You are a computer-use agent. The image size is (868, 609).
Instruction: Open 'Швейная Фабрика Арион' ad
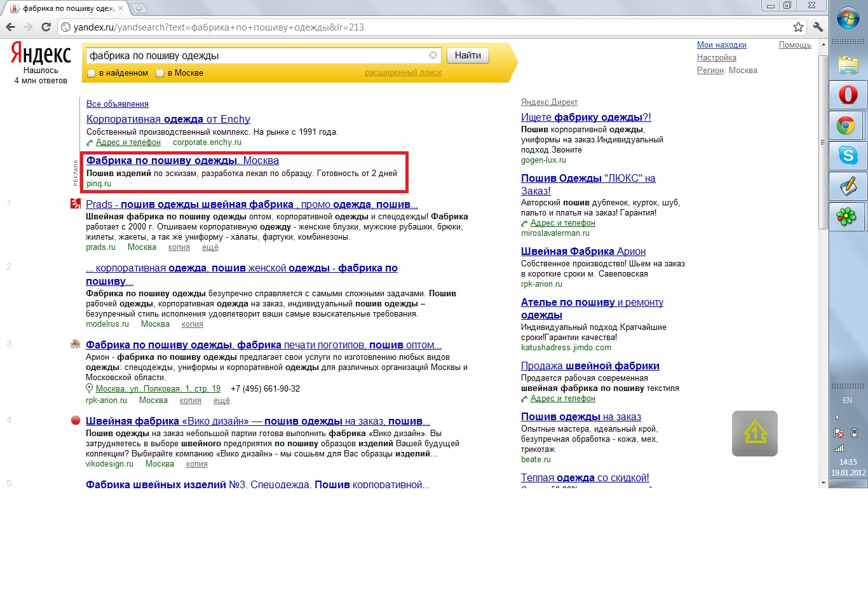coord(583,252)
